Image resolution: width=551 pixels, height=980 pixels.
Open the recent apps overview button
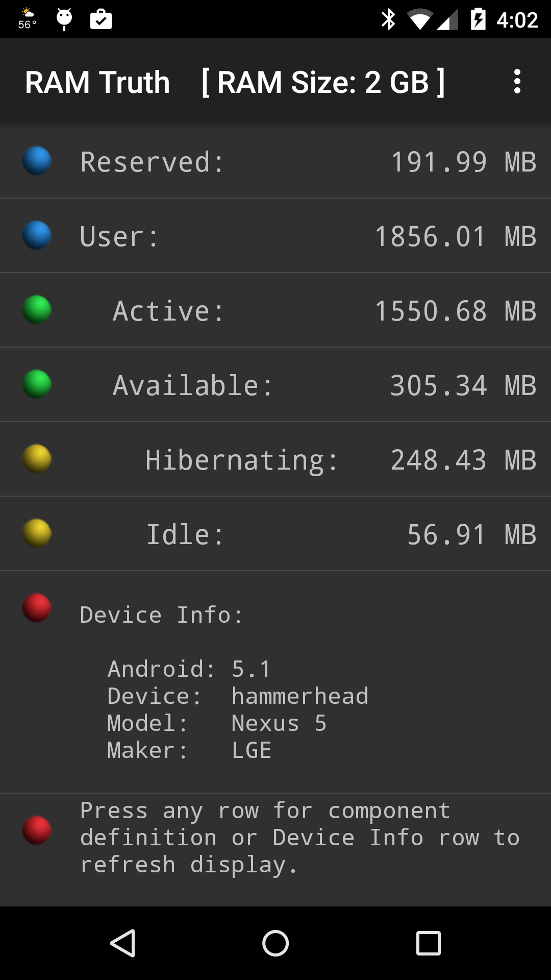coord(428,943)
